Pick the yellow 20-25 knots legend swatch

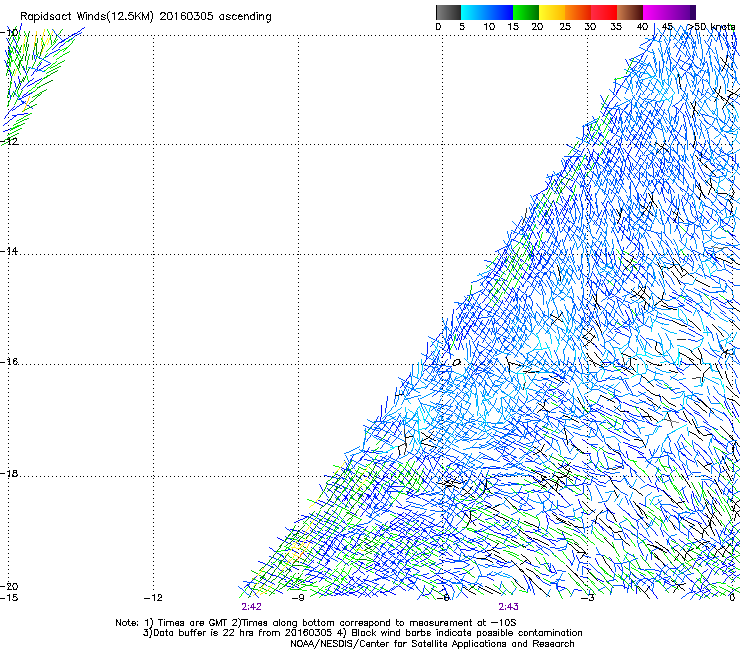coord(552,12)
